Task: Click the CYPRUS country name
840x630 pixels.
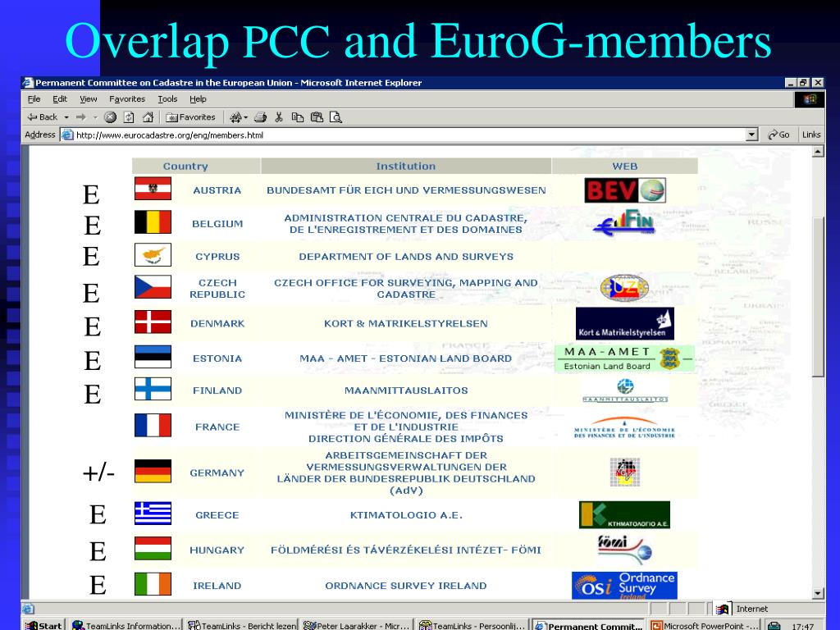Action: 217,257
